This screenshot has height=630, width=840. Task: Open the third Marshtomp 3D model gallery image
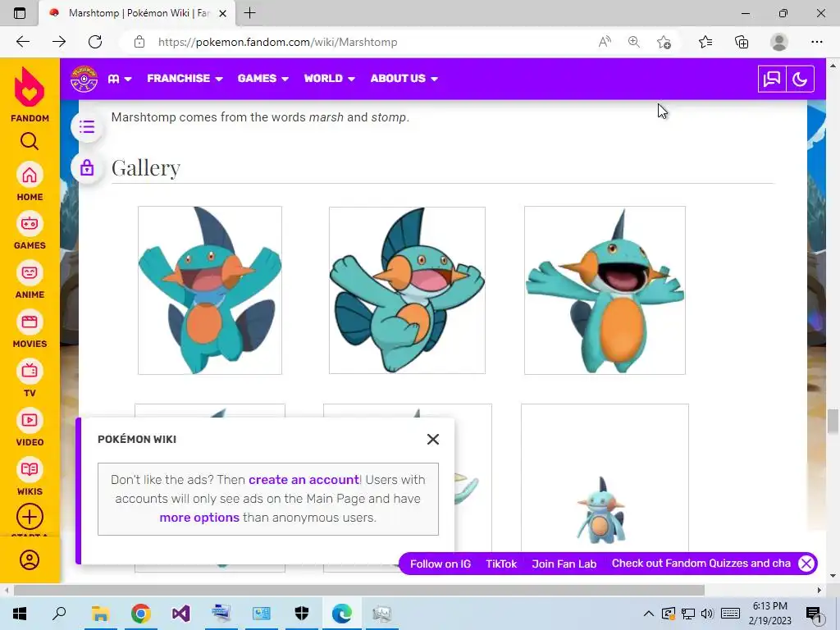point(605,290)
